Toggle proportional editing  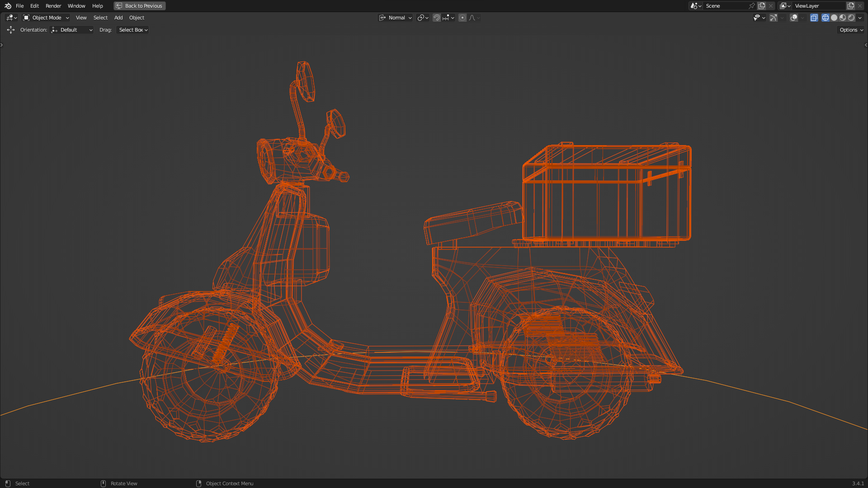(x=462, y=18)
